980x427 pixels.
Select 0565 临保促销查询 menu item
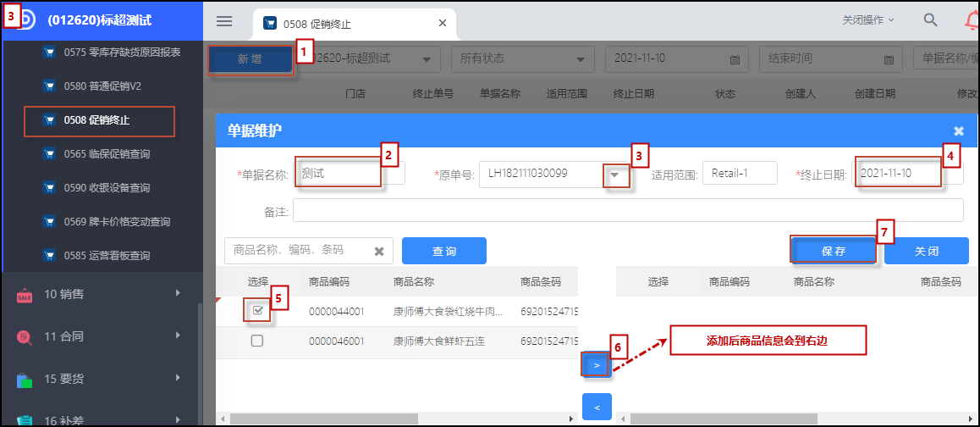point(106,153)
